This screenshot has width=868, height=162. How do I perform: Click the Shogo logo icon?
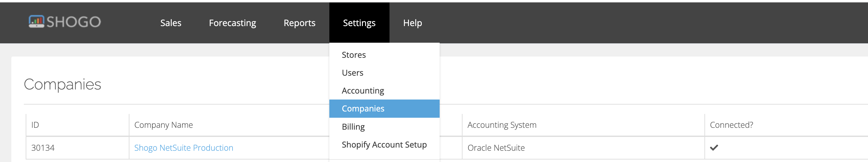[36, 22]
